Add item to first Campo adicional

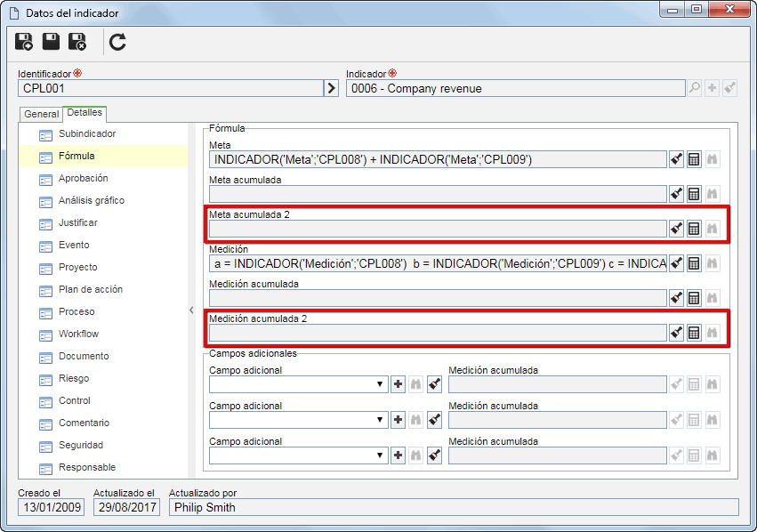pos(398,384)
